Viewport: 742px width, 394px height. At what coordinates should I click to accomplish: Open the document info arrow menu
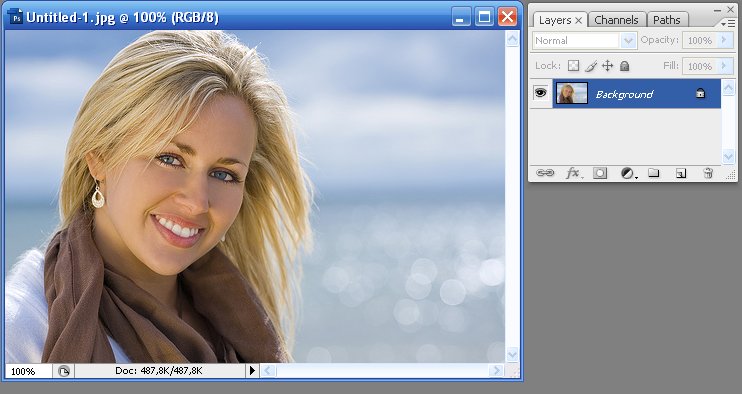click(252, 371)
